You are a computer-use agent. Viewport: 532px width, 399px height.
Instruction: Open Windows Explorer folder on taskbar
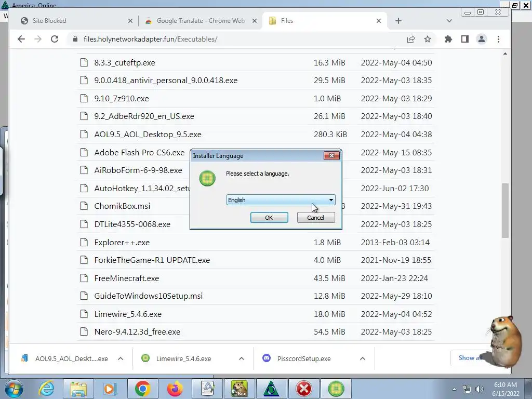pos(78,389)
